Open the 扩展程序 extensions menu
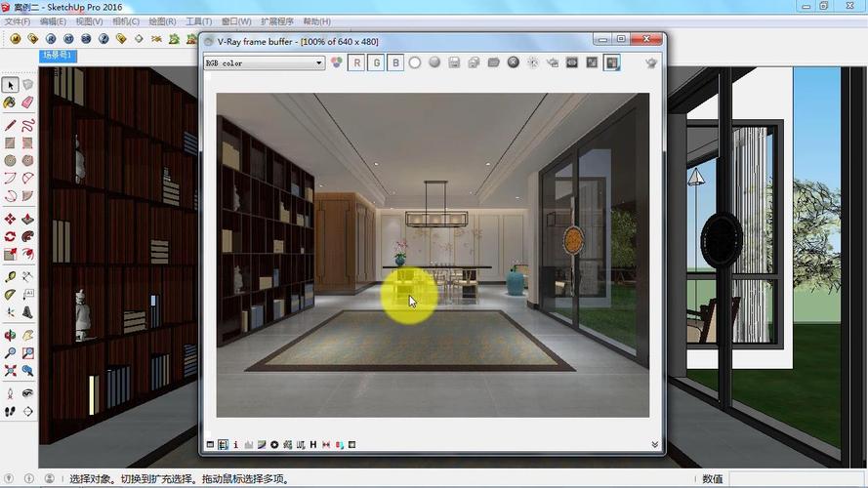This screenshot has height=488, width=868. pos(277,20)
